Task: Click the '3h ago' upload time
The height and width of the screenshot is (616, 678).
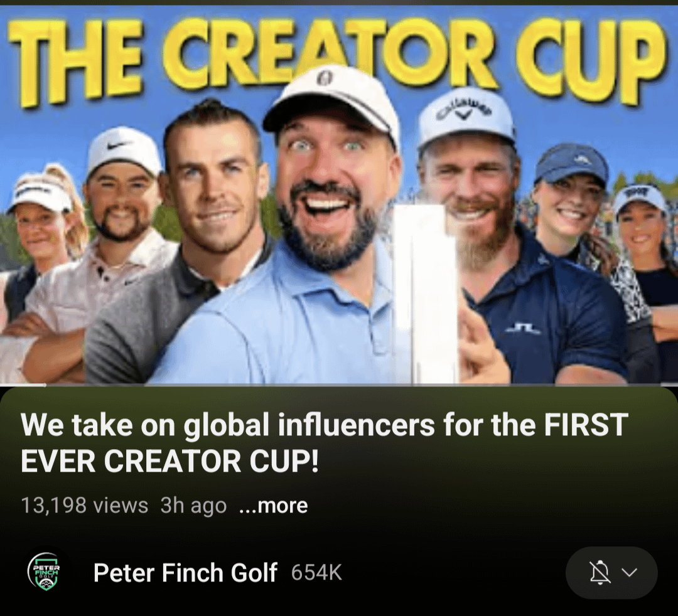Action: [193, 506]
